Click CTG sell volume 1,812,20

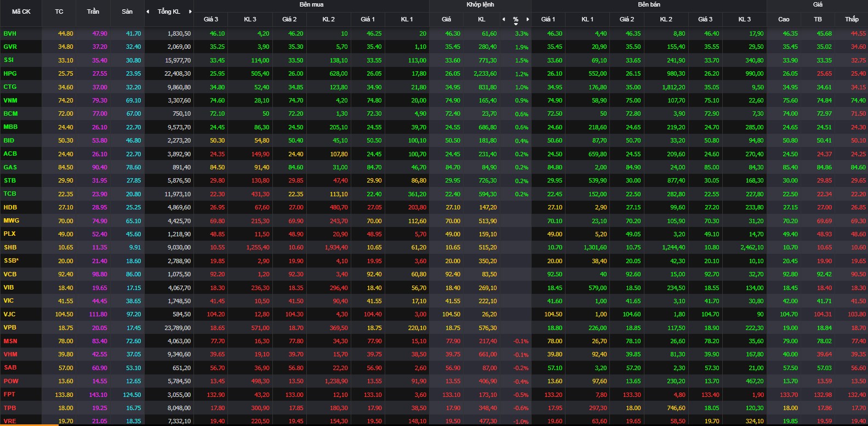(673, 87)
